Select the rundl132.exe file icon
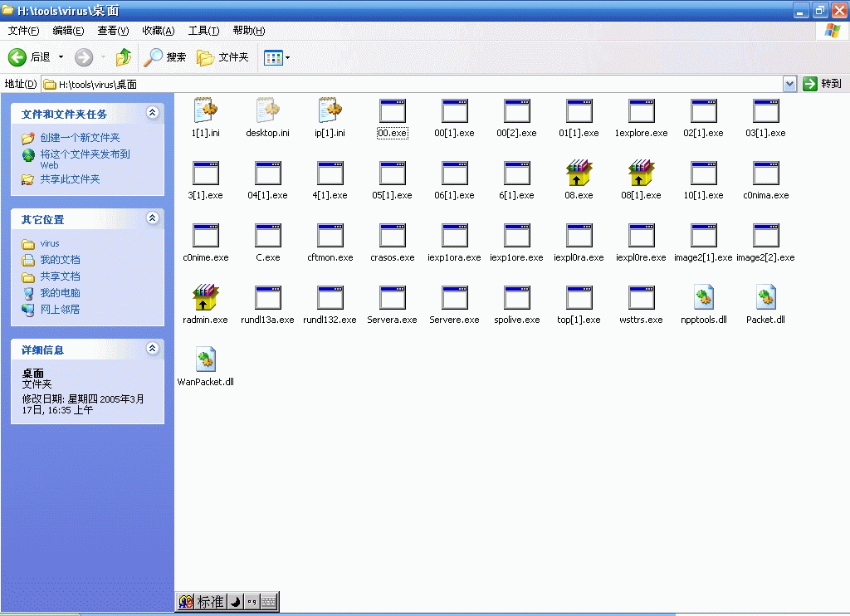 coord(330,297)
